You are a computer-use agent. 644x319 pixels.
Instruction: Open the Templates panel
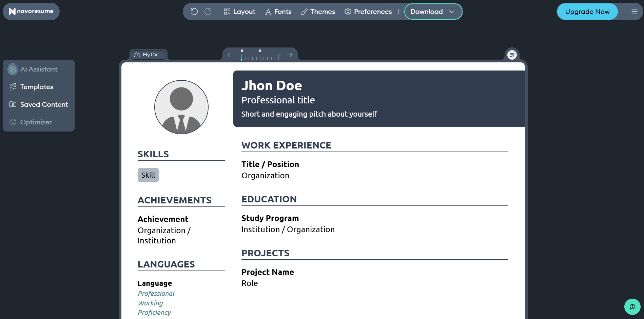click(36, 87)
